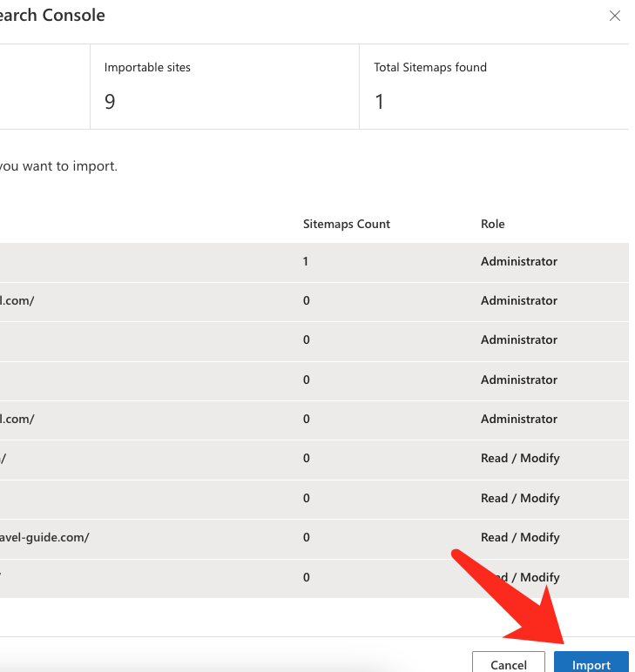
Task: Click the number 9 under Importable sites
Action: (110, 102)
